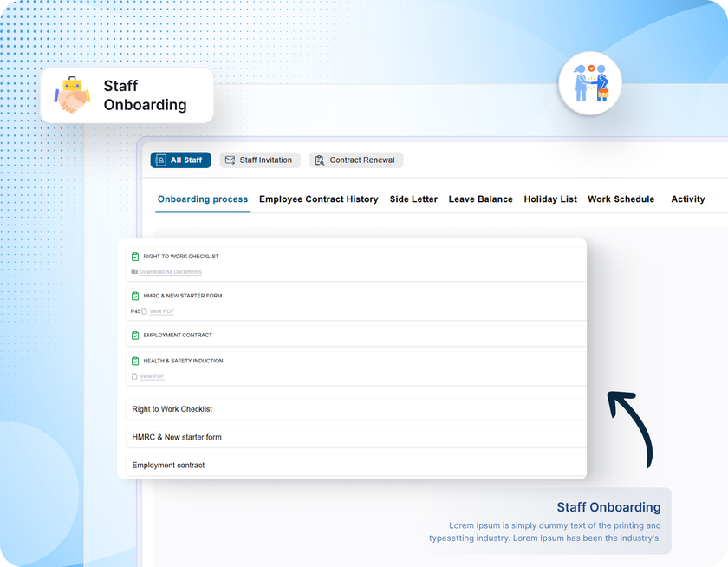The width and height of the screenshot is (728, 567).
Task: Open the Employment contract row
Action: [356, 465]
